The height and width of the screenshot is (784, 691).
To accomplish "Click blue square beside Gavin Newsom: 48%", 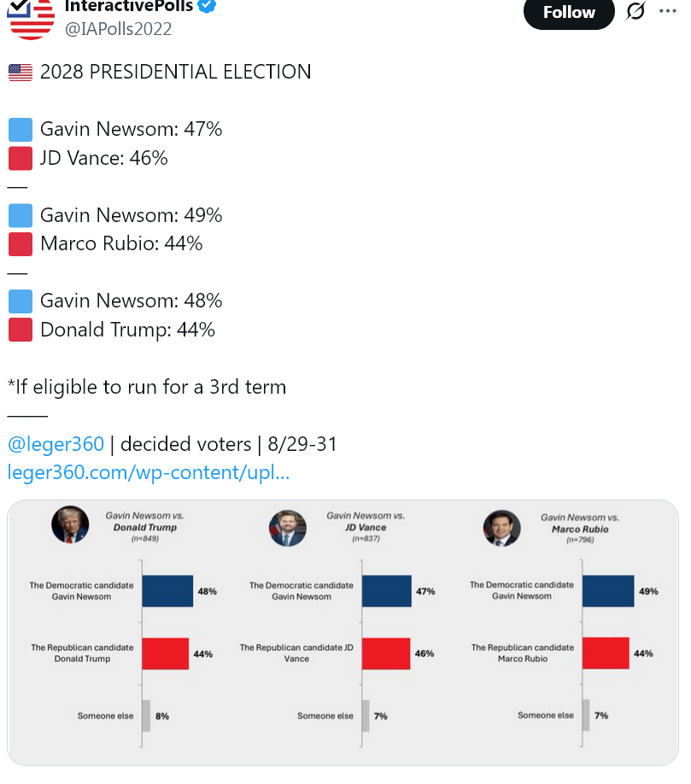I will pos(20,301).
